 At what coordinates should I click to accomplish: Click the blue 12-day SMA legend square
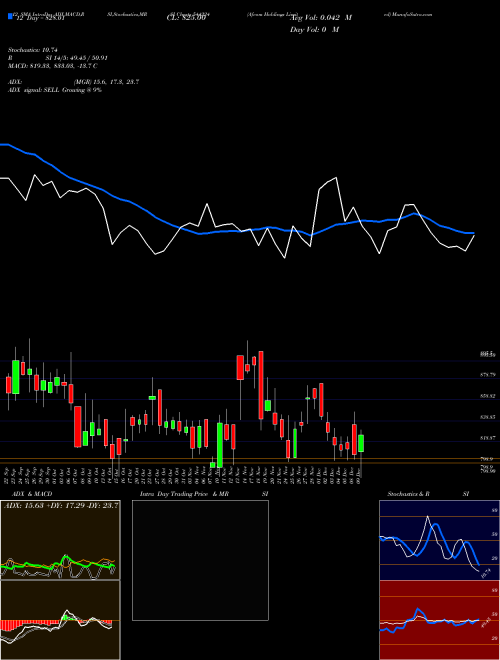click(10, 17)
